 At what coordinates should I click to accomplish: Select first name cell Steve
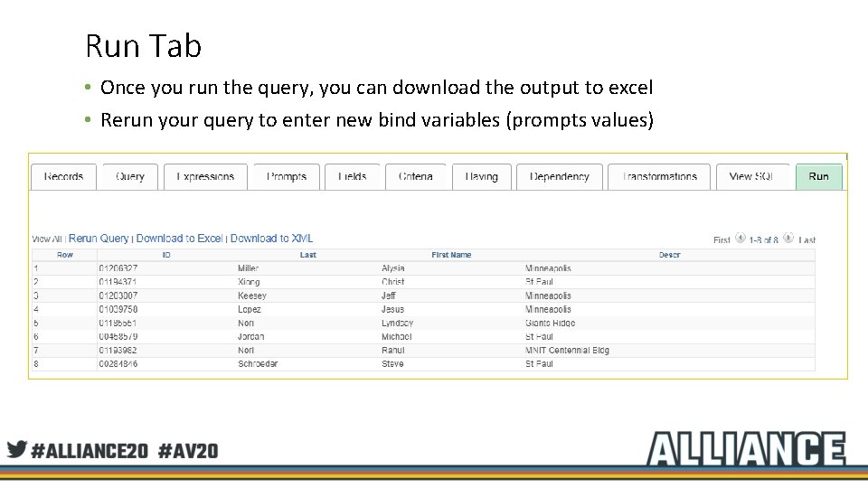(392, 364)
